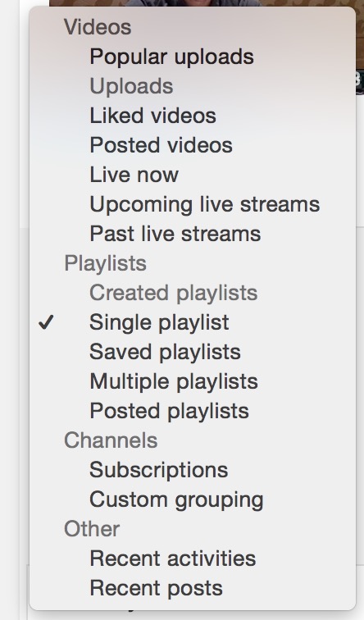Click the Videos section header

pyautogui.click(x=98, y=27)
